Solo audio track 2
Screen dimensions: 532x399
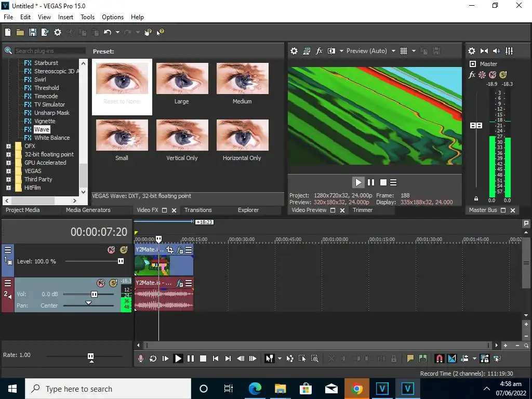[x=113, y=283]
